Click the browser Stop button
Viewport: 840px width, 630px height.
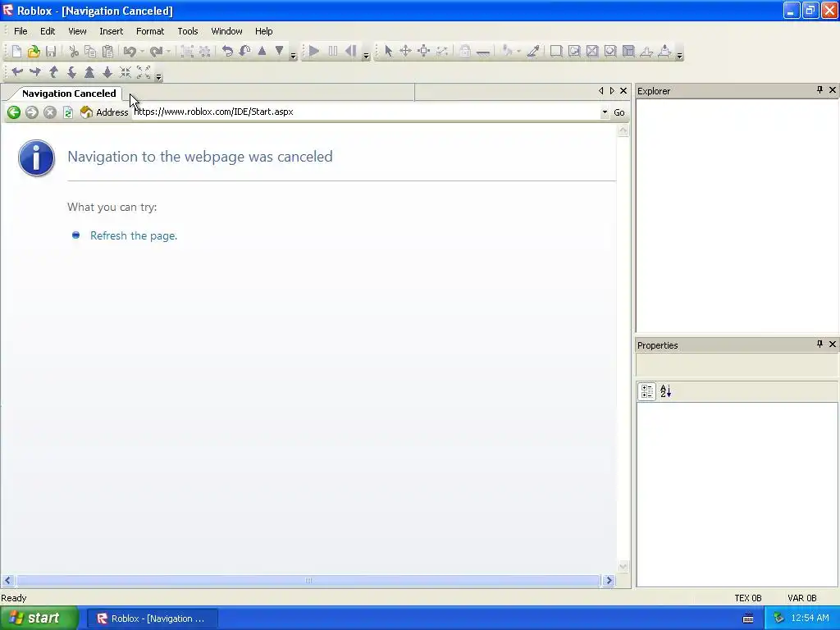[x=50, y=112]
